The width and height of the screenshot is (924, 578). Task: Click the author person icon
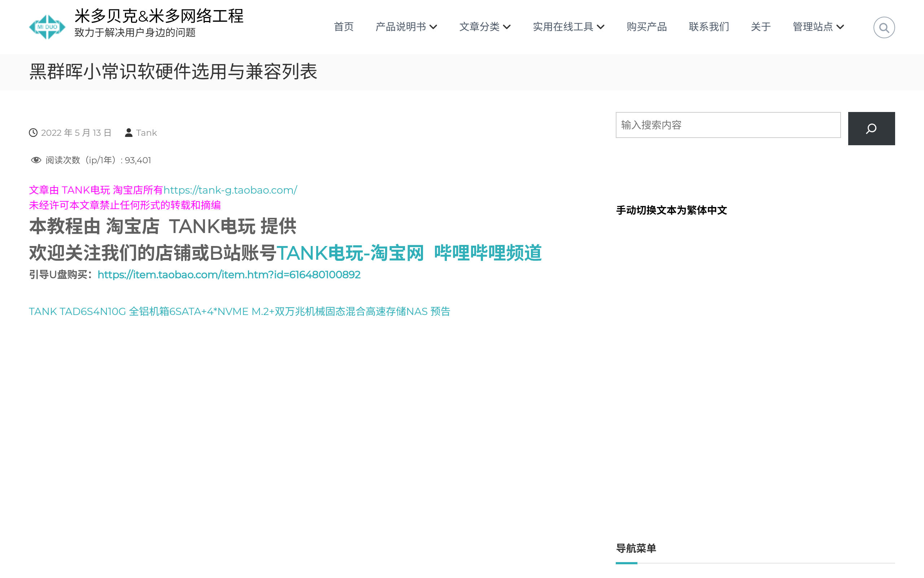pyautogui.click(x=128, y=133)
